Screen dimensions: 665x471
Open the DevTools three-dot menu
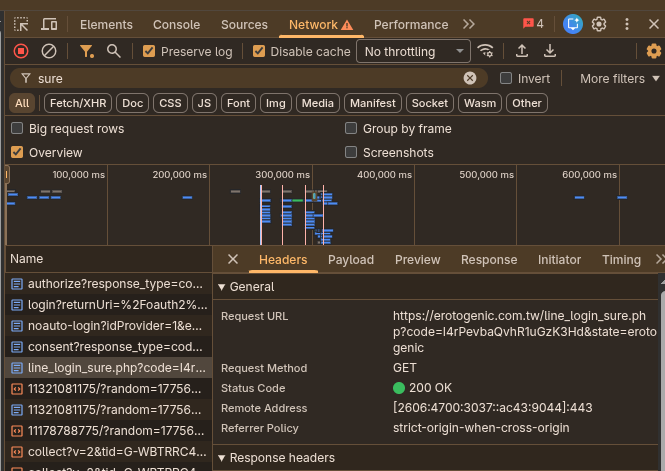627,24
